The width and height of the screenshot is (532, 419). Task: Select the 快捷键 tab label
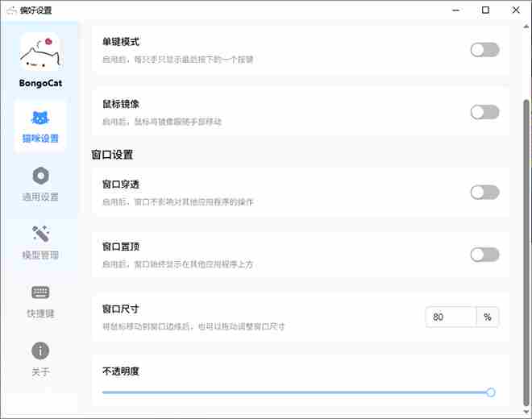pyautogui.click(x=40, y=313)
